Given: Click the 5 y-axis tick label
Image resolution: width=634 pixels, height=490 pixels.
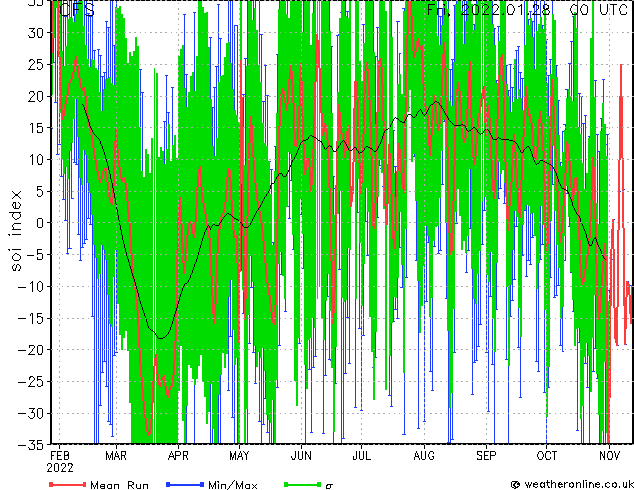Looking at the screenshot, I should [39, 191].
